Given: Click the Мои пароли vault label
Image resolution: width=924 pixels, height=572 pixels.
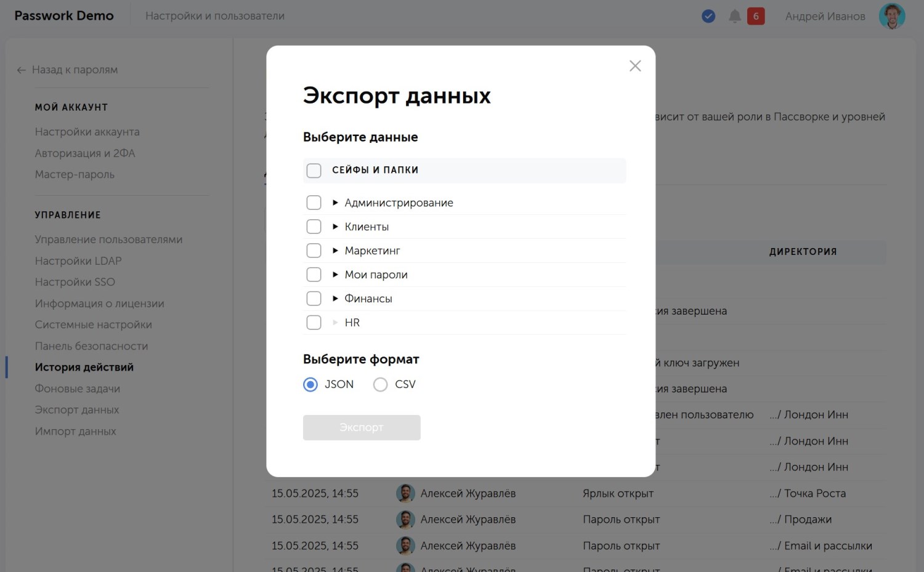Looking at the screenshot, I should click(x=376, y=275).
